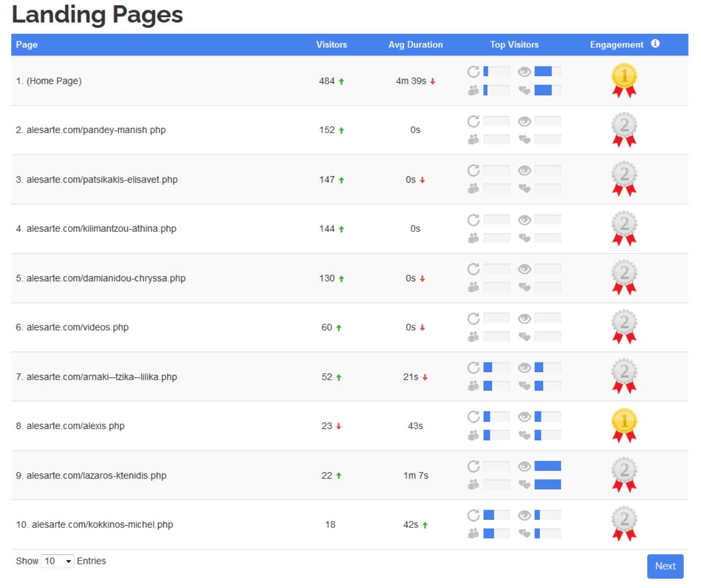This screenshot has width=701, height=588.
Task: Click the silver medal for damianidou-chryssa.php row
Action: click(624, 278)
